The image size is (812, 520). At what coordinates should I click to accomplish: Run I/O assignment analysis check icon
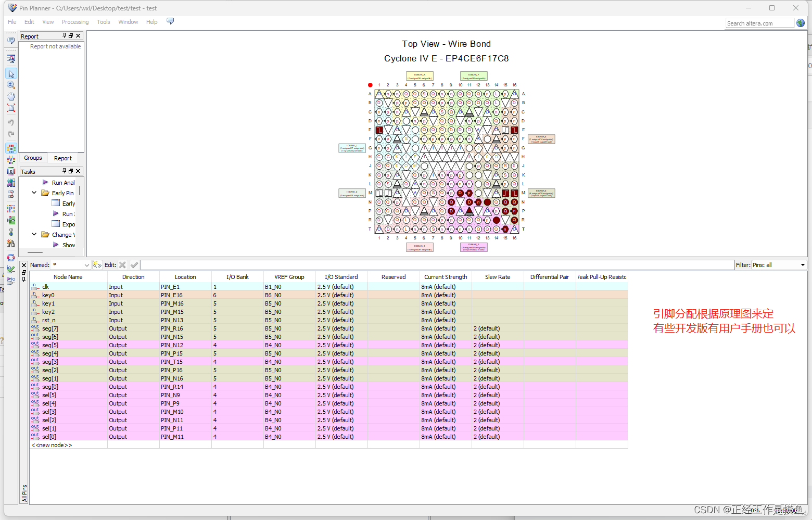[x=11, y=269]
